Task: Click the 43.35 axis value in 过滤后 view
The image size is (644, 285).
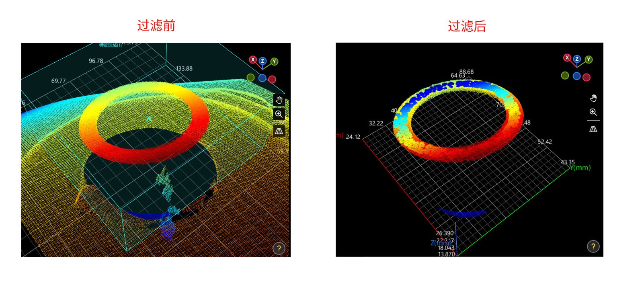Action: (x=568, y=162)
